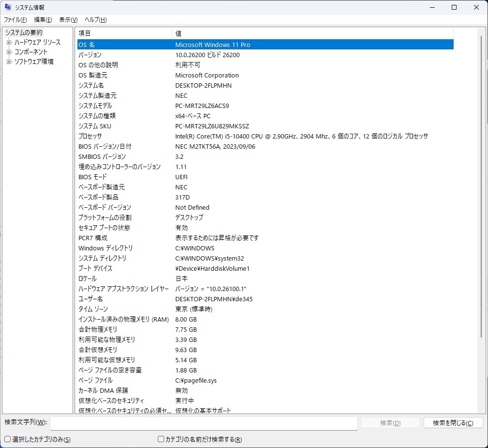
Task: Click the 項目 column header
Action: pos(123,33)
